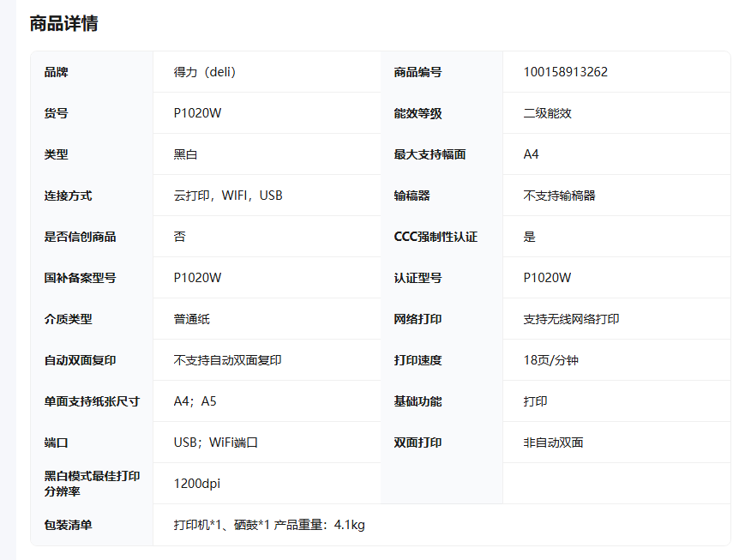Select the CCC强制性认证 label
Viewport: 745px width, 560px height.
436,237
